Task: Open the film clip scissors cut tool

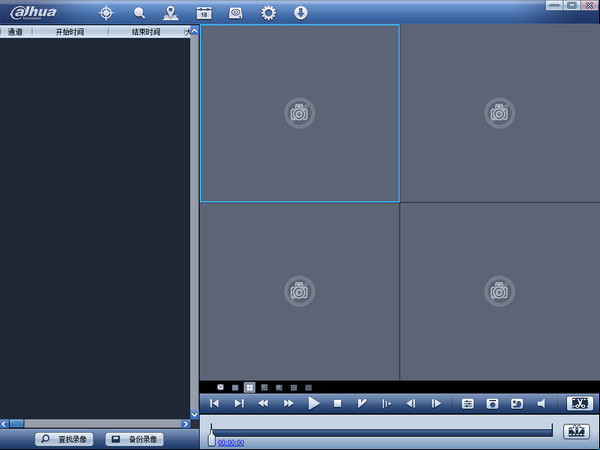Action: pos(580,403)
